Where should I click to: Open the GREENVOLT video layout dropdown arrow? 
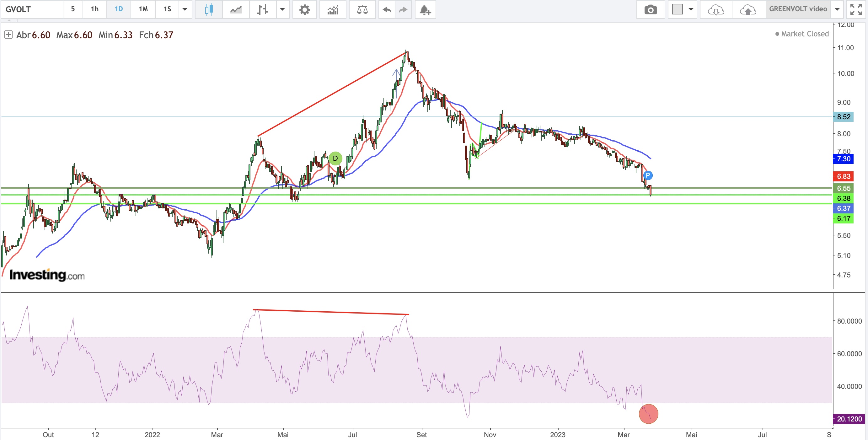point(837,9)
